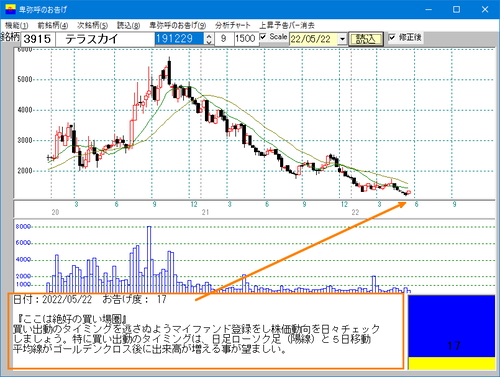Open the 卑弥呼のお告げ(9) menu

click(177, 25)
